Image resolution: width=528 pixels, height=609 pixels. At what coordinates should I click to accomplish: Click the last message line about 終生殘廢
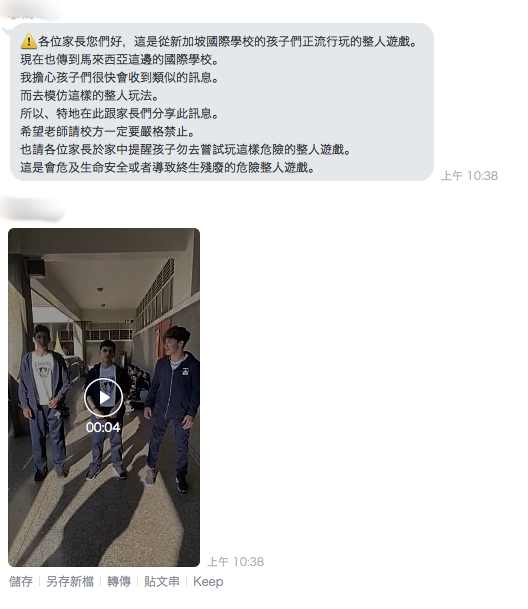(x=167, y=167)
